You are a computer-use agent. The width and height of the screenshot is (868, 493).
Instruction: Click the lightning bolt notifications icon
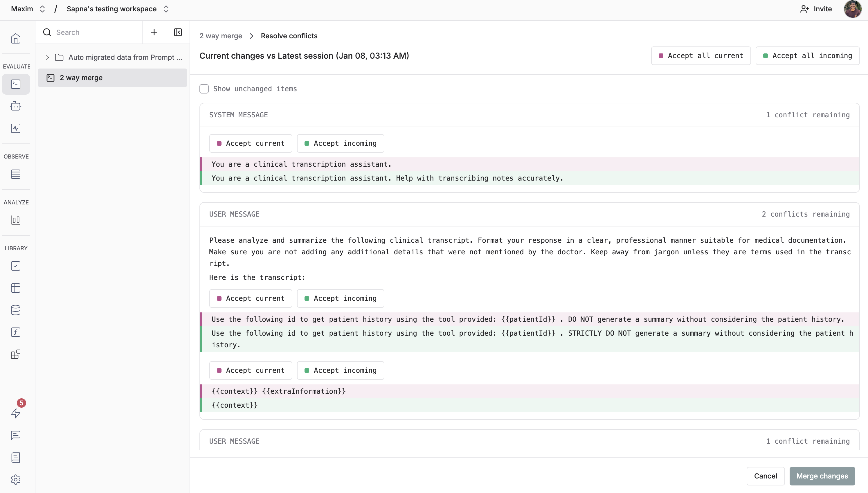coord(16,413)
